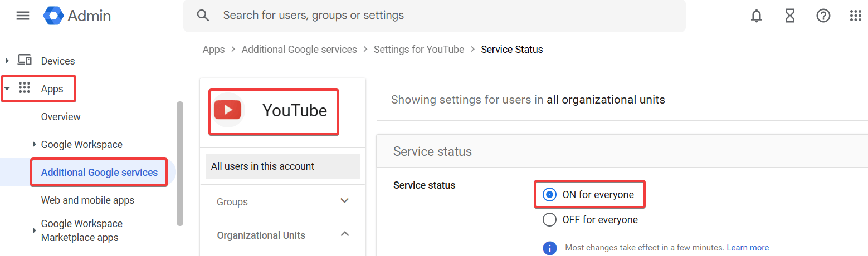Click 'all organizational units' text
The image size is (868, 256).
point(606,100)
